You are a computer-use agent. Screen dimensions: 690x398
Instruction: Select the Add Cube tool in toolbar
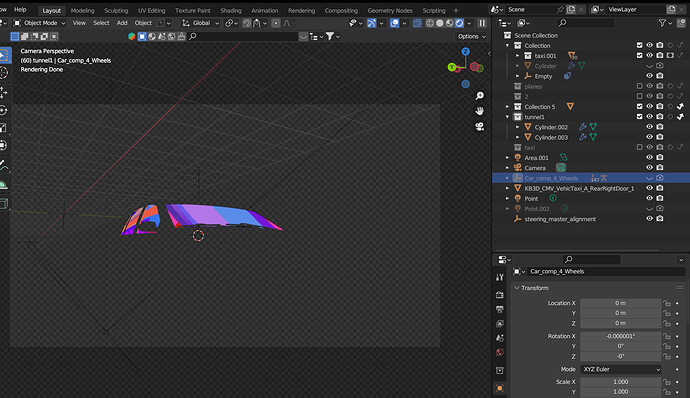pos(4,203)
